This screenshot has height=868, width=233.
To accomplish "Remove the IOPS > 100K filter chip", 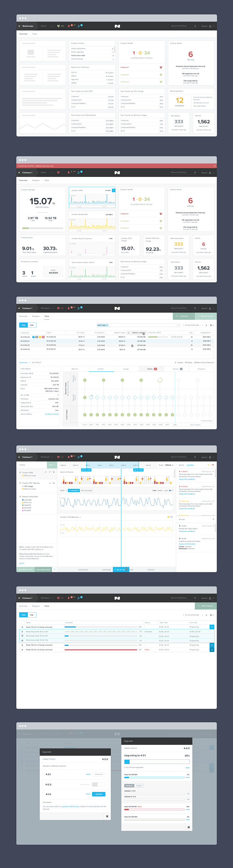I will click(x=107, y=325).
